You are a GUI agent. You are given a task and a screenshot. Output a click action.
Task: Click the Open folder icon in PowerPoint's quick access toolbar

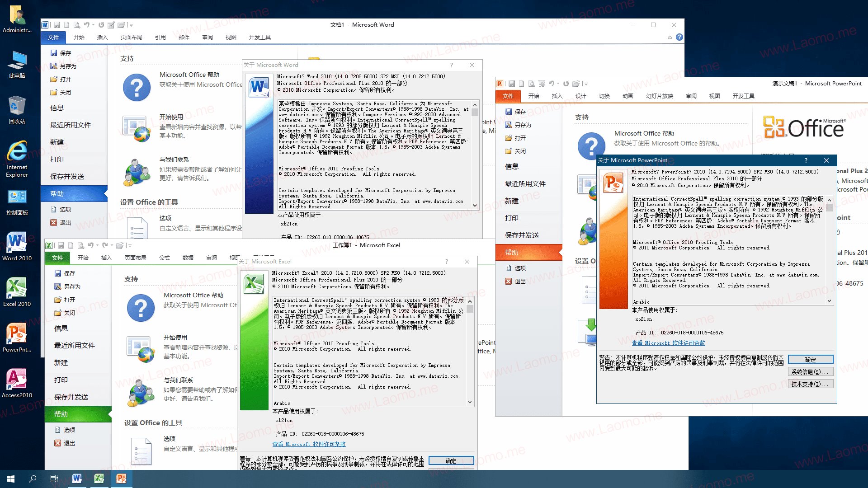(576, 84)
